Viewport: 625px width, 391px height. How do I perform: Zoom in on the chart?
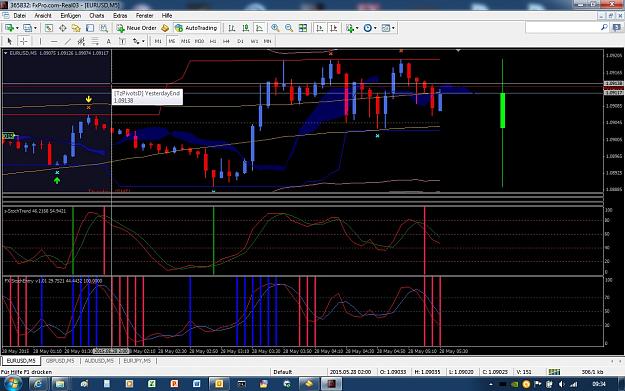tap(275, 28)
